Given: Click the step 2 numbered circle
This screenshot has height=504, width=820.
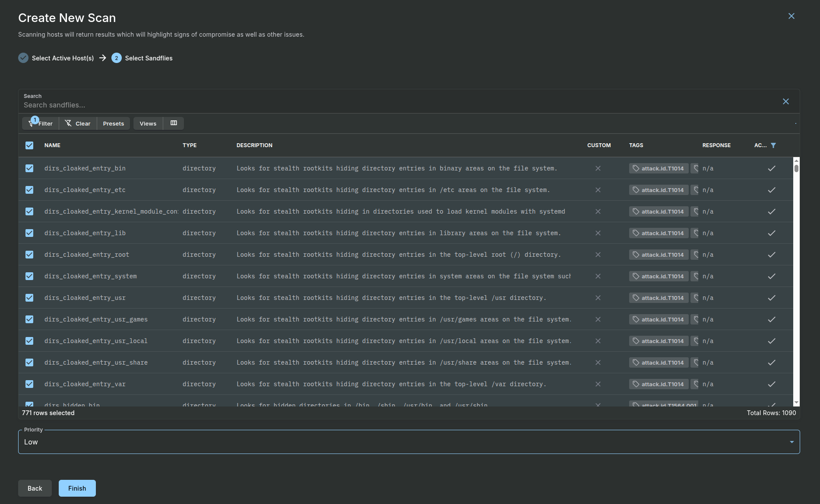Looking at the screenshot, I should click(x=116, y=58).
